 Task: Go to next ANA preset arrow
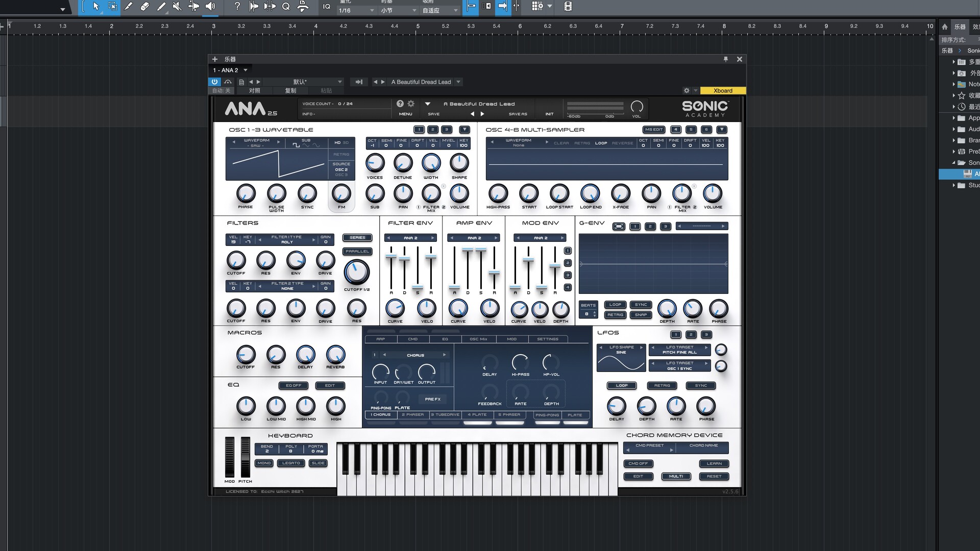[482, 114]
